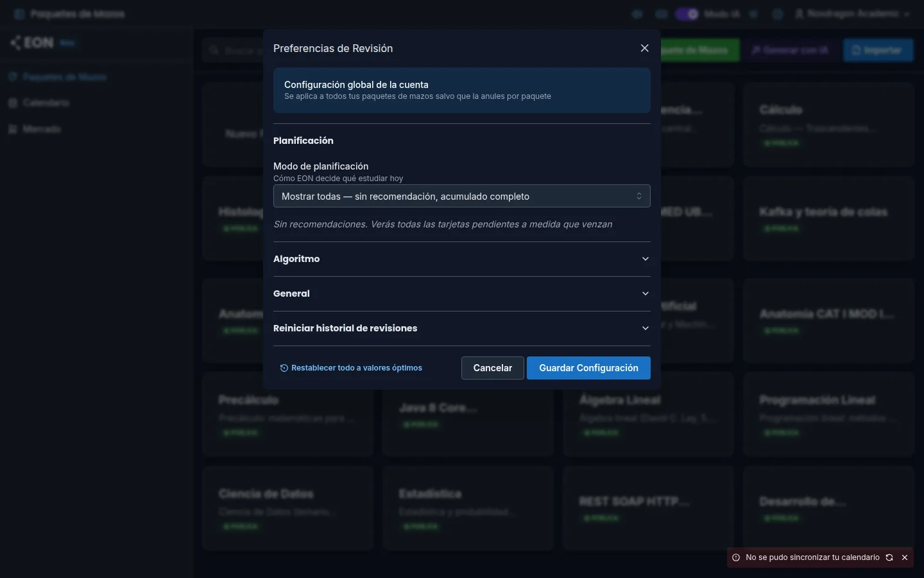924x578 pixels.
Task: Retry calendar sync from the notification
Action: click(x=889, y=557)
